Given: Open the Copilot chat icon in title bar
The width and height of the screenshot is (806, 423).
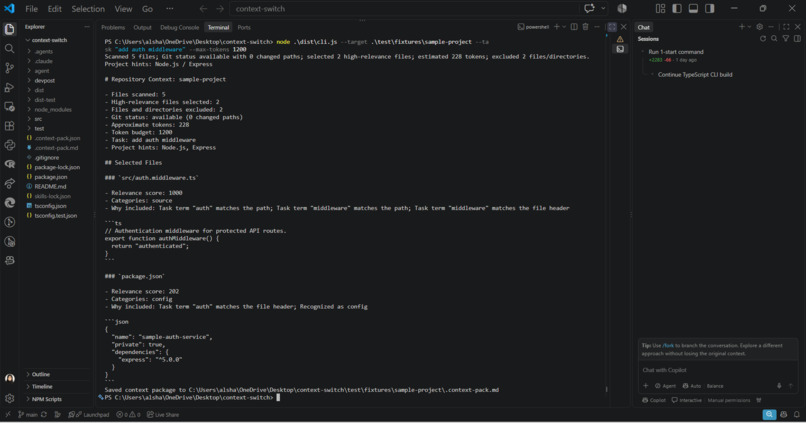Looking at the screenshot, I should (589, 8).
